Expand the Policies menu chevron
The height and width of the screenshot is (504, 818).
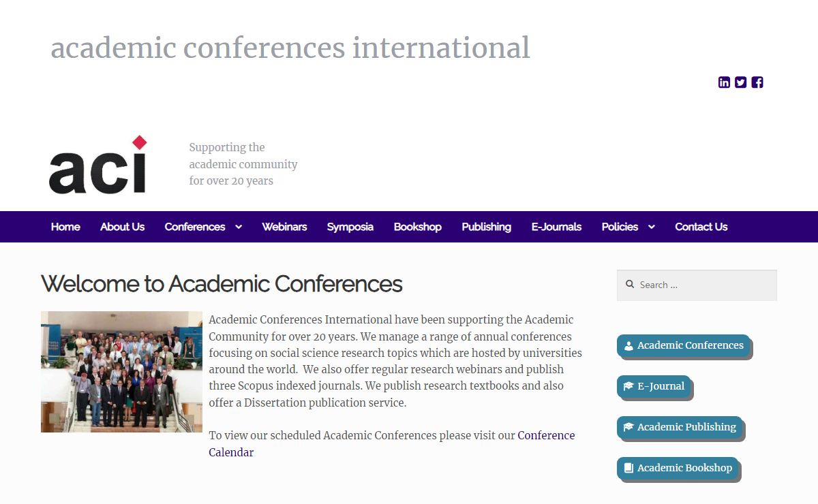(652, 227)
